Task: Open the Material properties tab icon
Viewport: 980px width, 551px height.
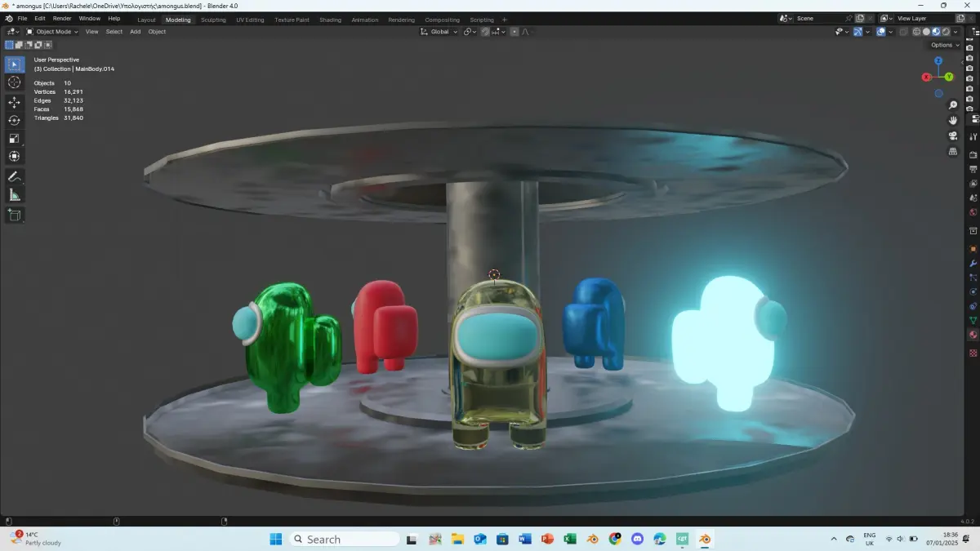Action: [973, 335]
